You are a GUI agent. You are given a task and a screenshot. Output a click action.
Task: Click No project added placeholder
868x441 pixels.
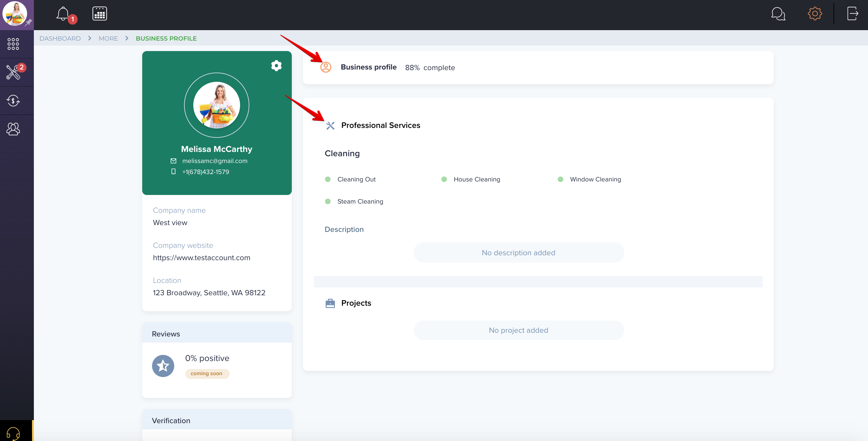[x=519, y=330]
